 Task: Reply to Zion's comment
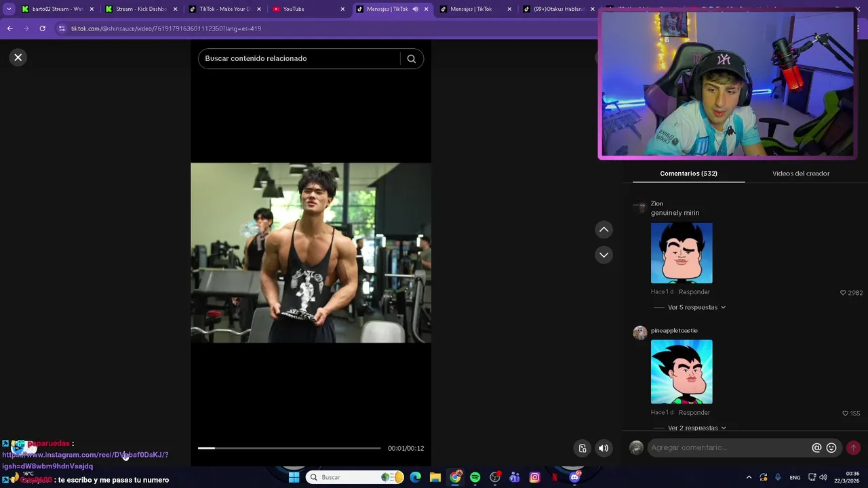[x=694, y=292]
